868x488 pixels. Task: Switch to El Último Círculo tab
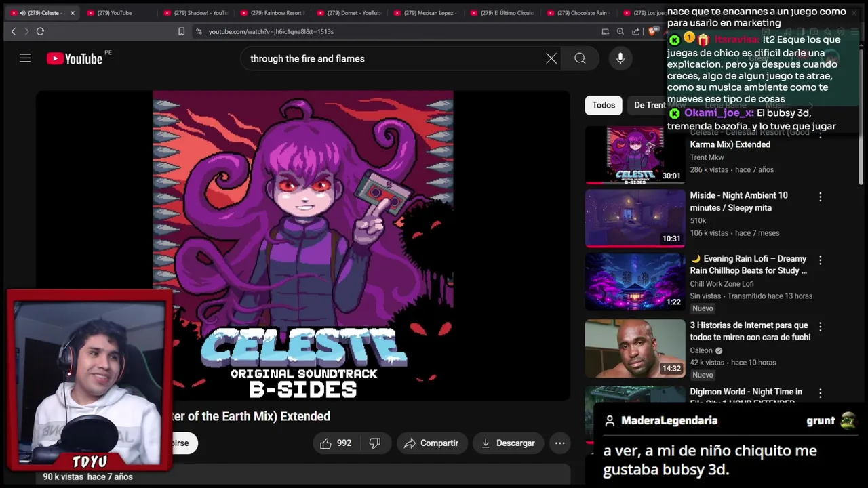(x=503, y=13)
